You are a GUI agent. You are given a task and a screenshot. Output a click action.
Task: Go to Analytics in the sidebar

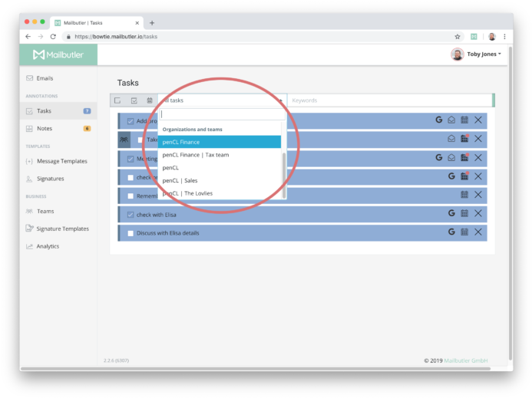click(48, 246)
